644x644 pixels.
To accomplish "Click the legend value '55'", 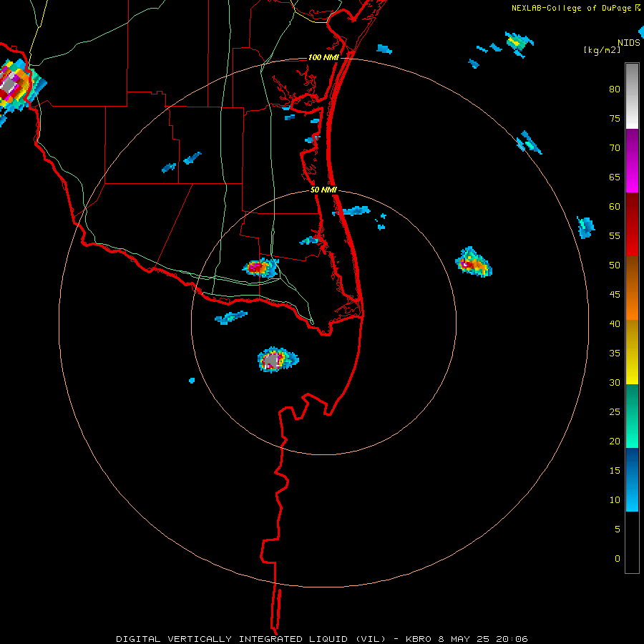I will [615, 235].
